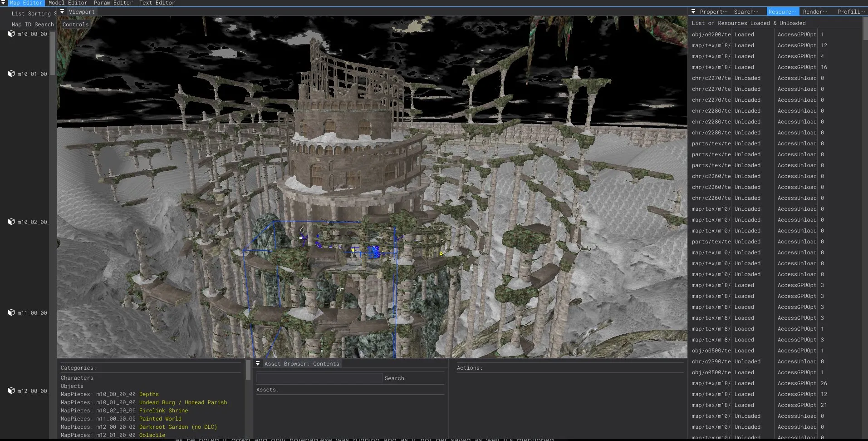868x441 pixels.
Task: Click the app triangle icon before Map Editor
Action: 4,3
